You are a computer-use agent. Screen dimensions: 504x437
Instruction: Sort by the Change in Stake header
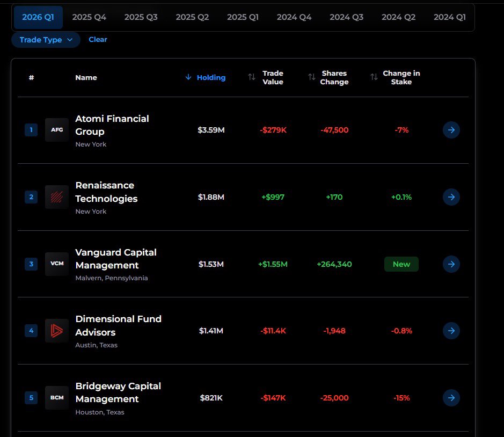(x=401, y=77)
